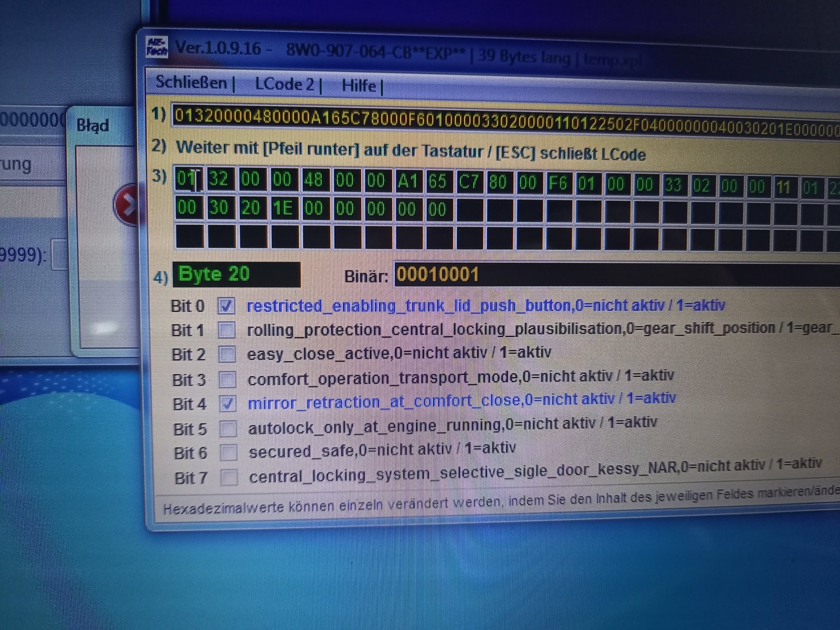This screenshot has width=840, height=630.
Task: Enable Bit 2 easy_close_active checkbox
Action: (x=227, y=354)
